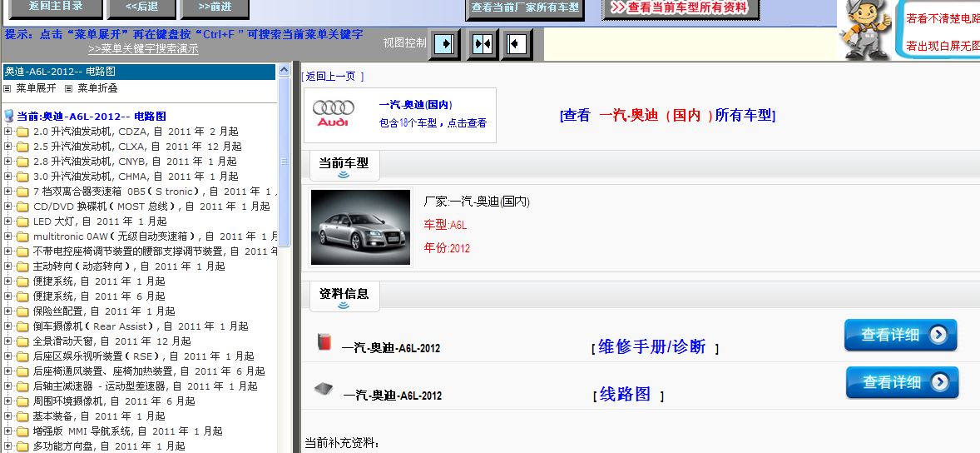Expand 后座区娱乐视听装置 (RSE) node

pos(7,356)
